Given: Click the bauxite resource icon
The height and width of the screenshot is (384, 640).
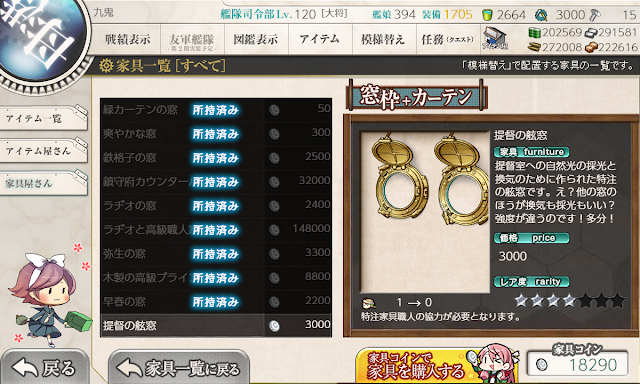Looking at the screenshot, I should pyautogui.click(x=590, y=48).
